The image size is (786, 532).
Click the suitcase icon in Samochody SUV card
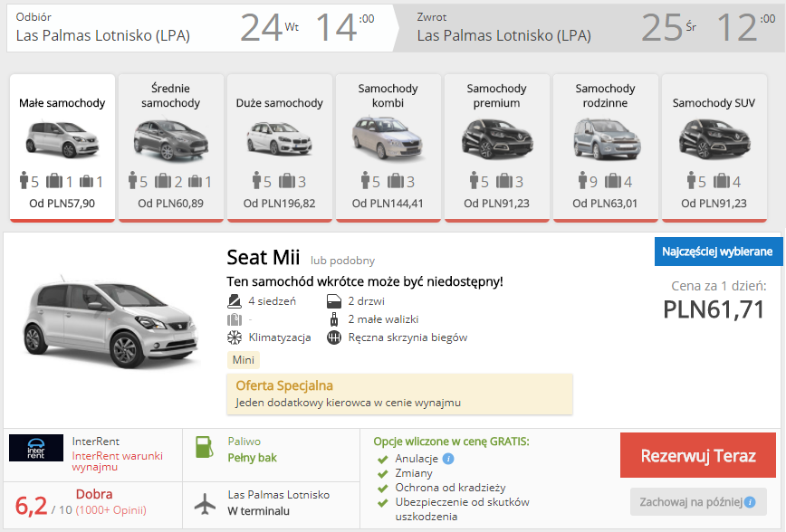722,181
